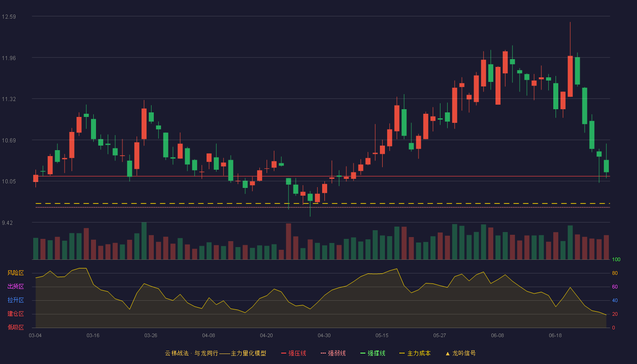The image size is (637, 364).
Task: Click the 05-27 date label
Action: click(440, 335)
